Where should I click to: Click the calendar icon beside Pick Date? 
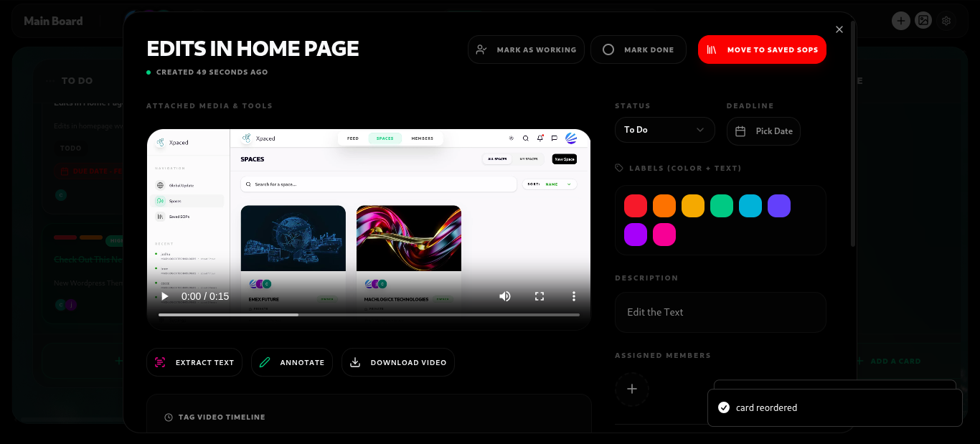point(742,131)
